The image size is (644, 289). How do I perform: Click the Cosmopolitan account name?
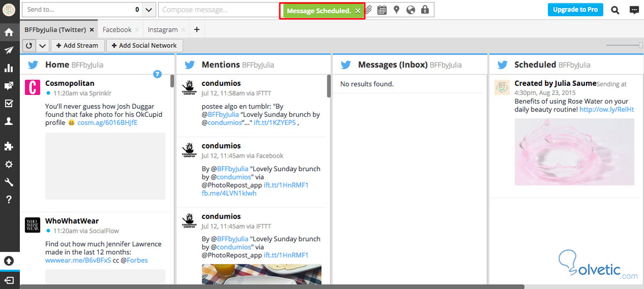click(70, 83)
